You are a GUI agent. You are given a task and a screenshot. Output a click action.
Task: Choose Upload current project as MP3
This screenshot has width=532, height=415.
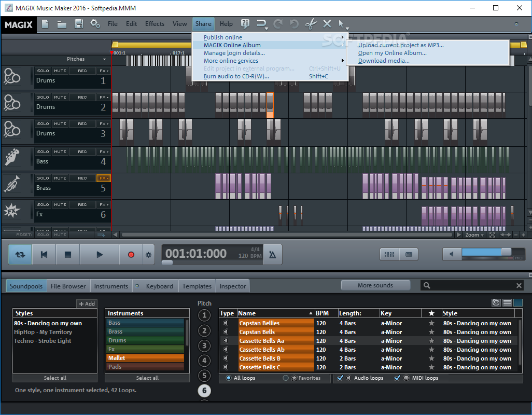[401, 45]
